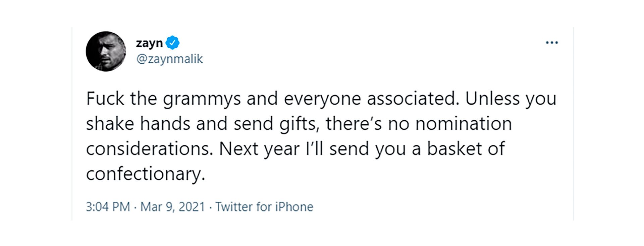Click the 3:04 PM timestamp
The height and width of the screenshot is (246, 644).
[x=108, y=207]
